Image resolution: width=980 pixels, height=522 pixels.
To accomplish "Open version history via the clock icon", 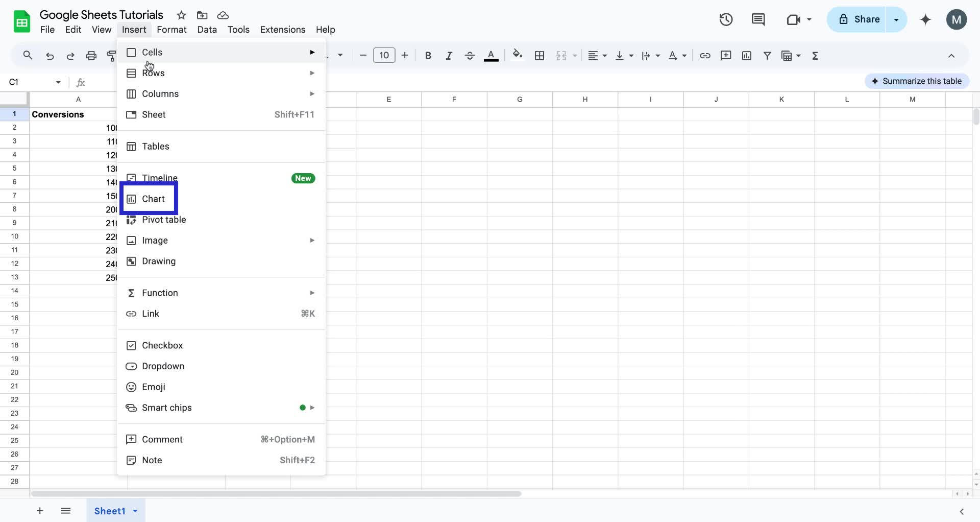I will pyautogui.click(x=726, y=19).
